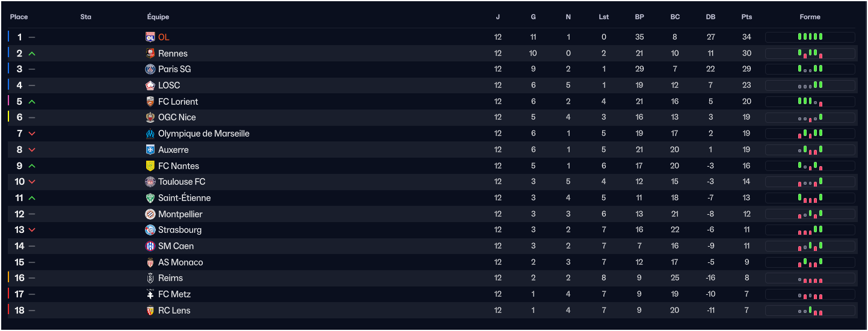Click the FC Nantes yellow crest
This screenshot has width=868, height=331.
150,166
